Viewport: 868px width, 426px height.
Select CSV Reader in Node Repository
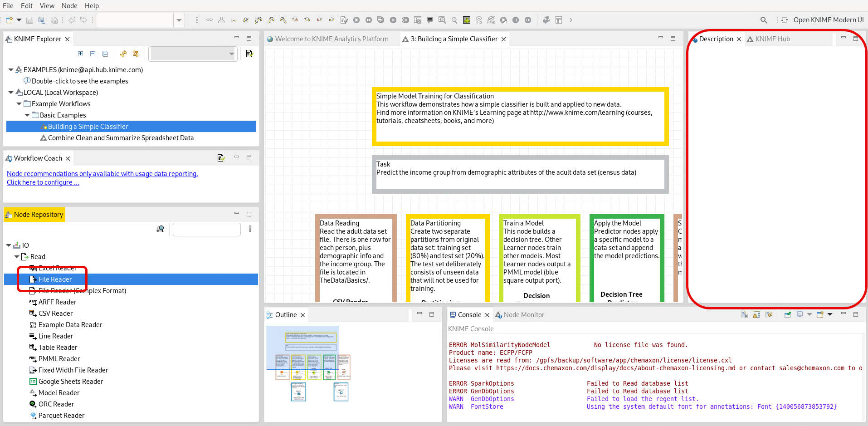pos(55,313)
